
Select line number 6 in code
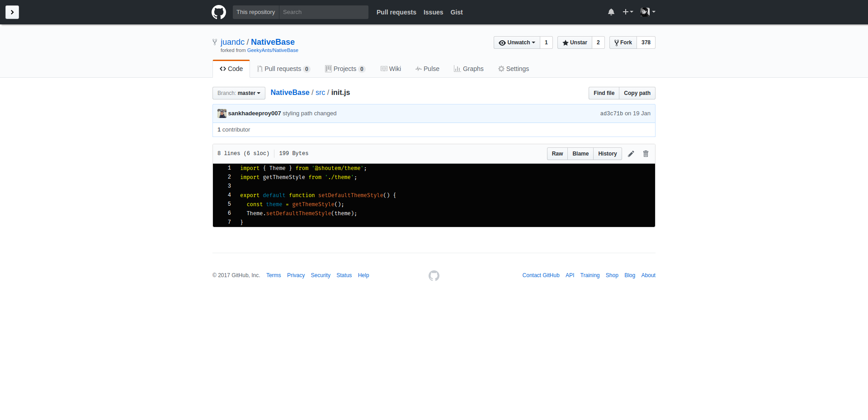229,213
